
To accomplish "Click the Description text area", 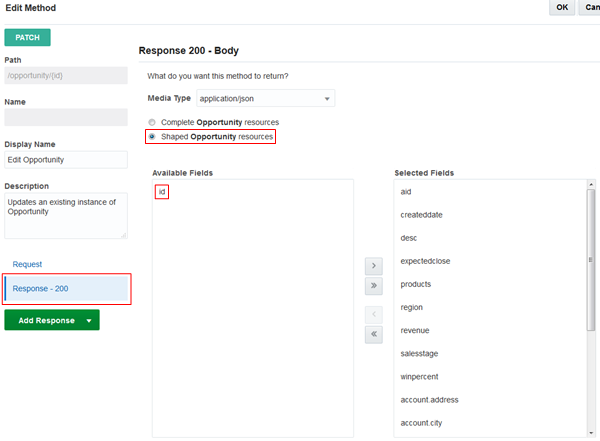I will coord(66,215).
